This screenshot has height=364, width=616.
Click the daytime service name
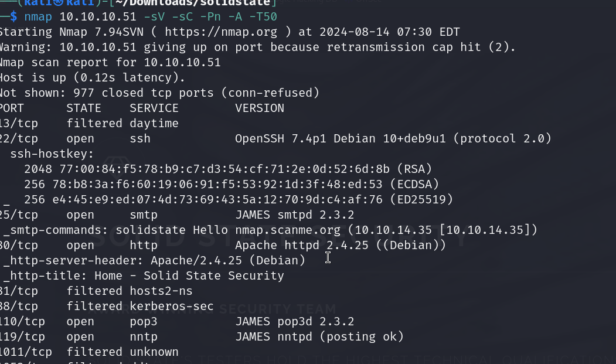point(154,124)
